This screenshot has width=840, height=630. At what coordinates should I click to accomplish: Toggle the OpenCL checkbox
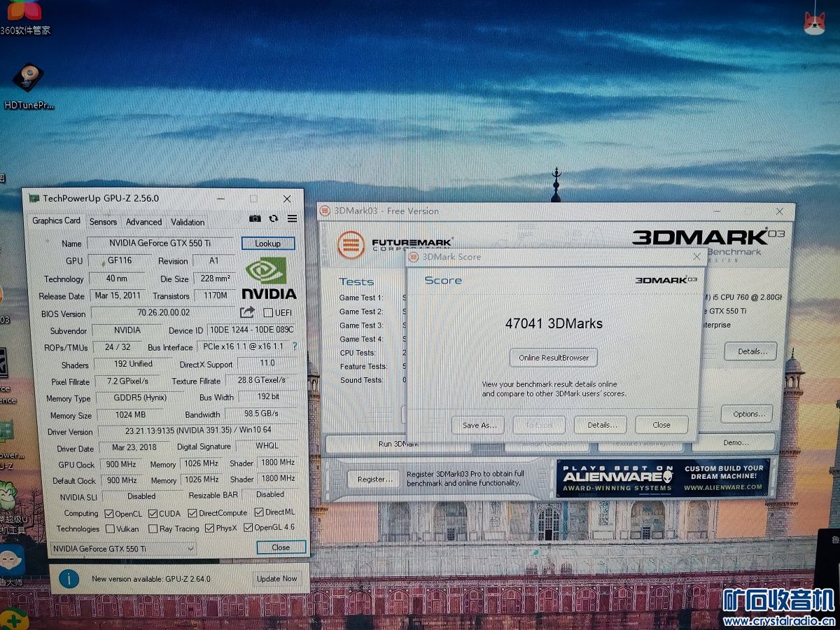coord(108,513)
